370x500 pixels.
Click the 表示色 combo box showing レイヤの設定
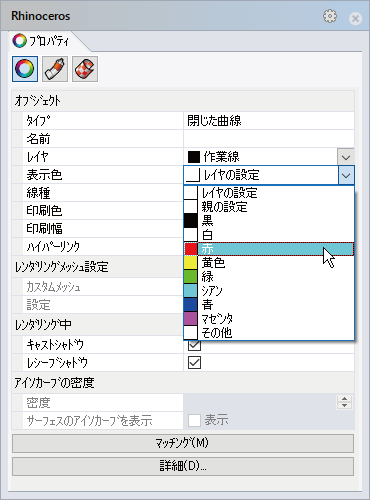pos(261,175)
